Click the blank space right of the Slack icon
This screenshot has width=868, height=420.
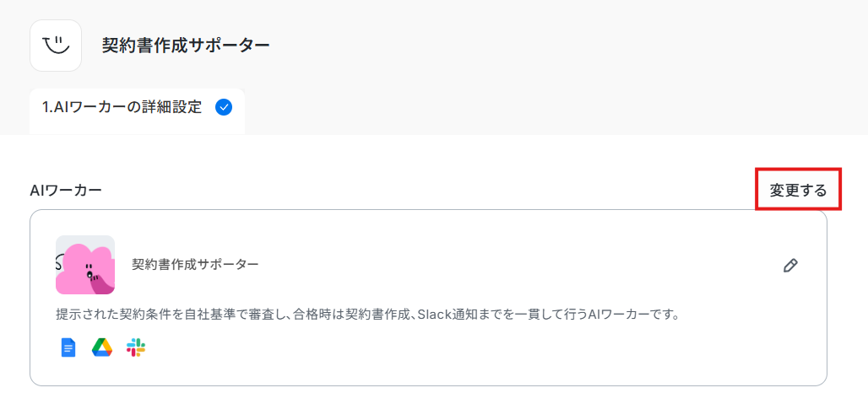click(442, 347)
